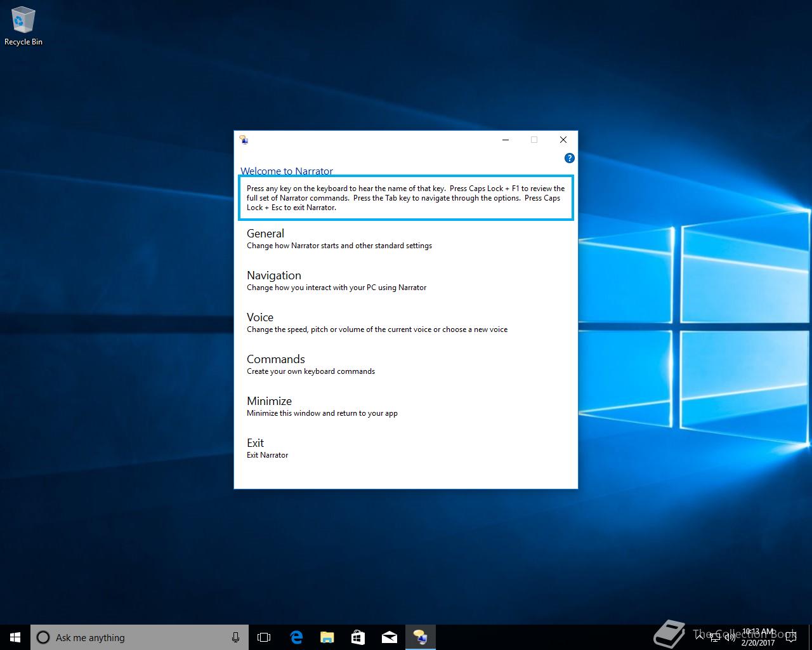Image resolution: width=812 pixels, height=650 pixels.
Task: Open the Mail app from the taskbar
Action: (x=389, y=637)
